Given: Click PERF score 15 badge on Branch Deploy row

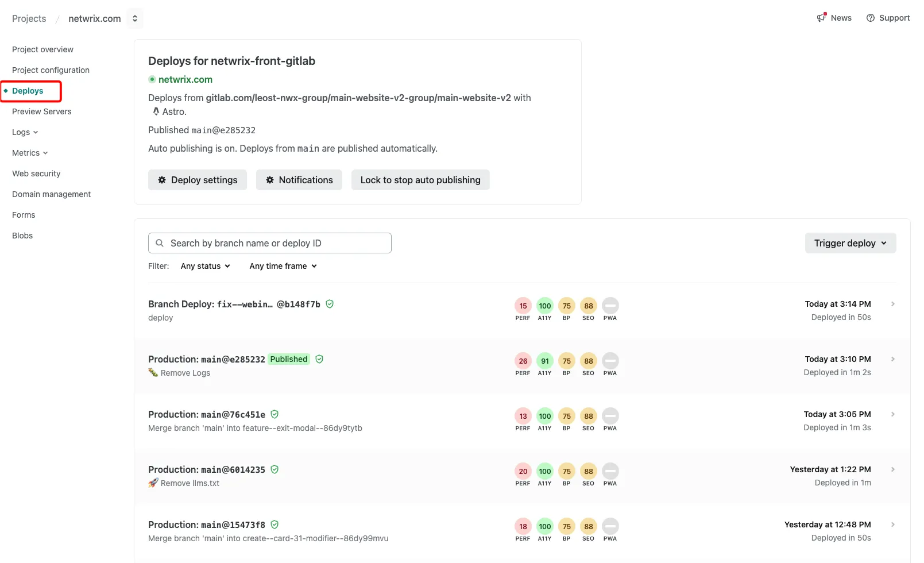Looking at the screenshot, I should tap(523, 306).
